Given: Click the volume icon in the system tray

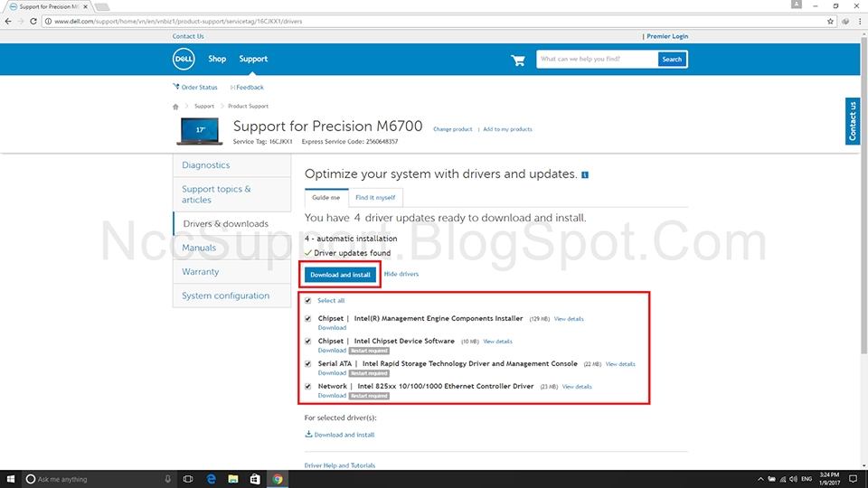Looking at the screenshot, I should (x=793, y=479).
